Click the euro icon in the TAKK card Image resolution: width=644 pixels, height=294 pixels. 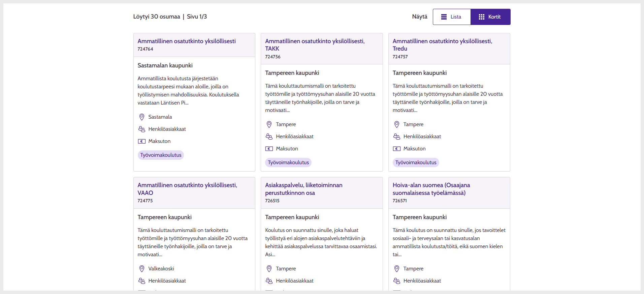[269, 149]
